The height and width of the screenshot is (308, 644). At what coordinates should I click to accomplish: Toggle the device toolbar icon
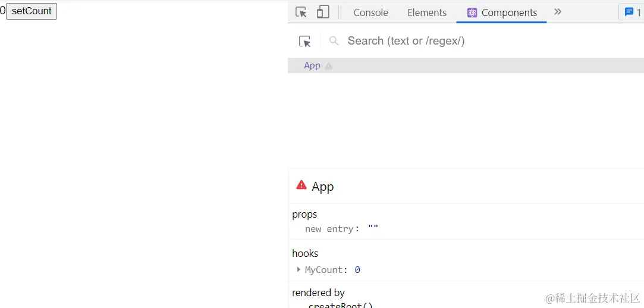tap(323, 12)
